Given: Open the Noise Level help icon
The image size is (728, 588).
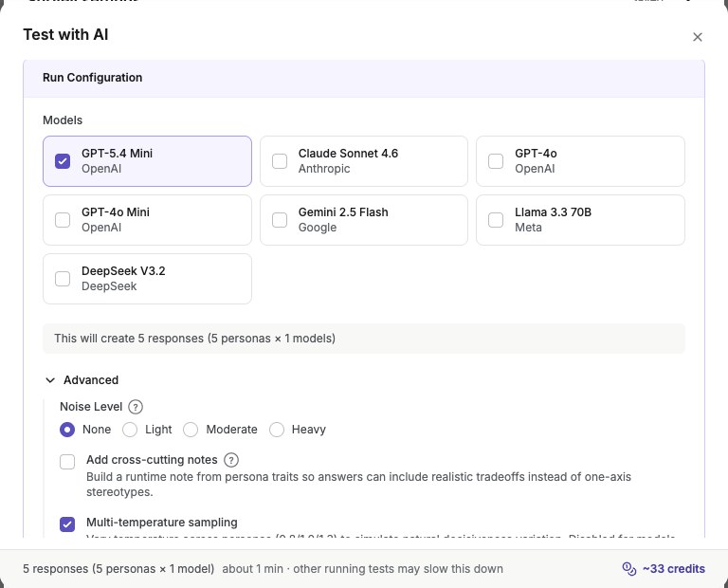Looking at the screenshot, I should click(x=136, y=407).
